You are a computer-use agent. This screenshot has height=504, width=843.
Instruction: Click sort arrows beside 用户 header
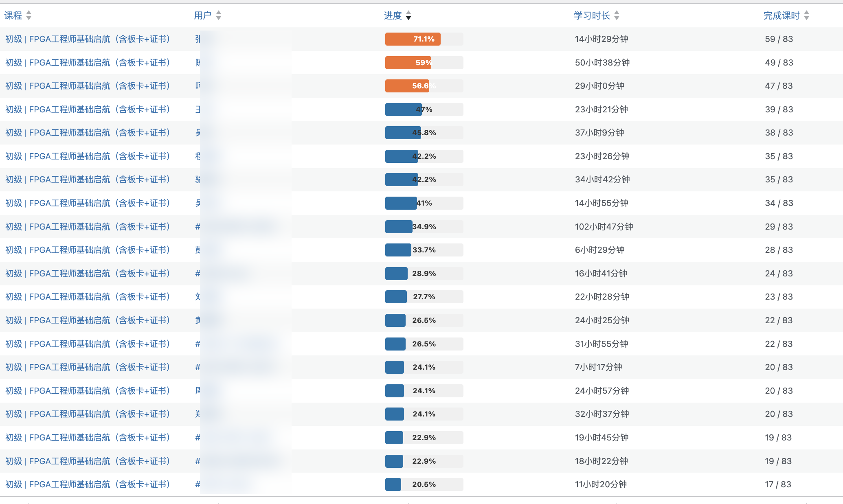[219, 15]
